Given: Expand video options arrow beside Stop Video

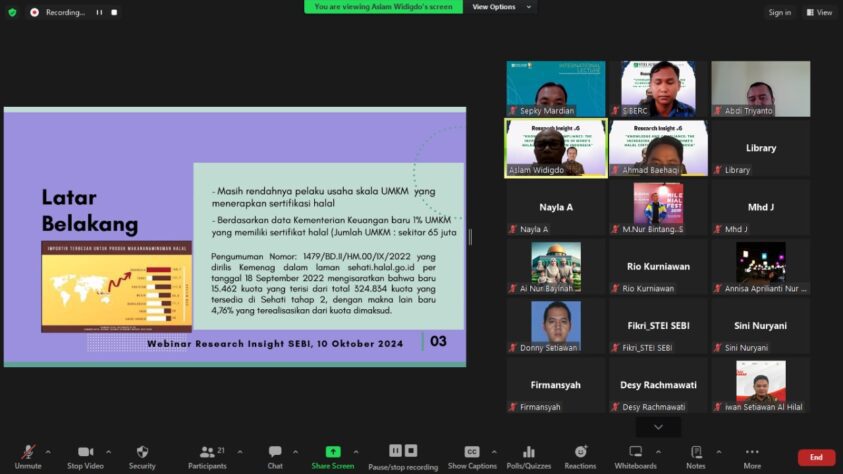Looking at the screenshot, I should 108,451.
